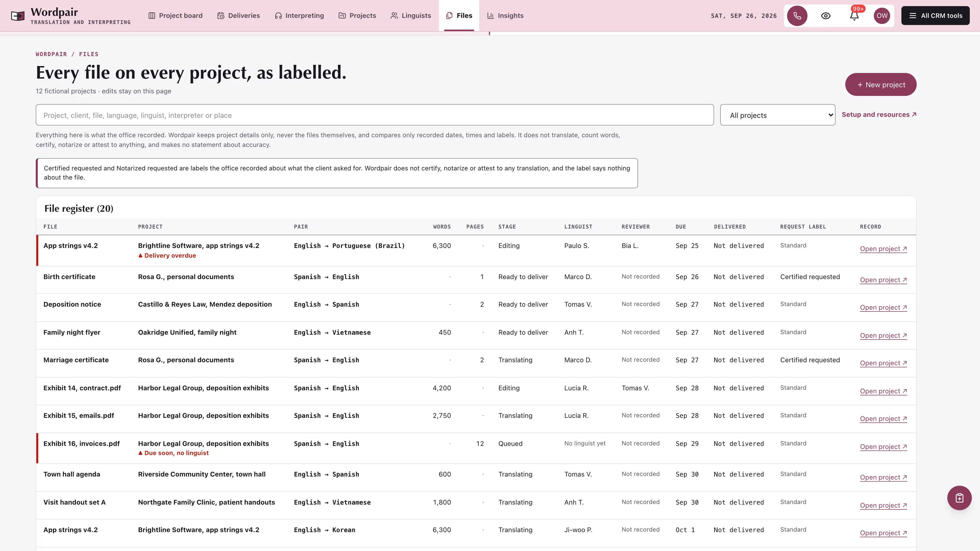980x551 pixels.
Task: Toggle the eye visibility icon in header
Action: (826, 16)
